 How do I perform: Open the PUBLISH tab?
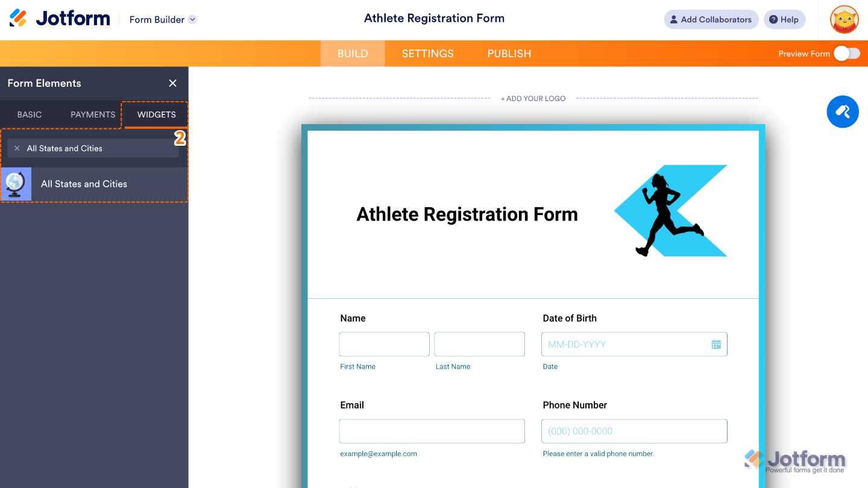coord(509,53)
